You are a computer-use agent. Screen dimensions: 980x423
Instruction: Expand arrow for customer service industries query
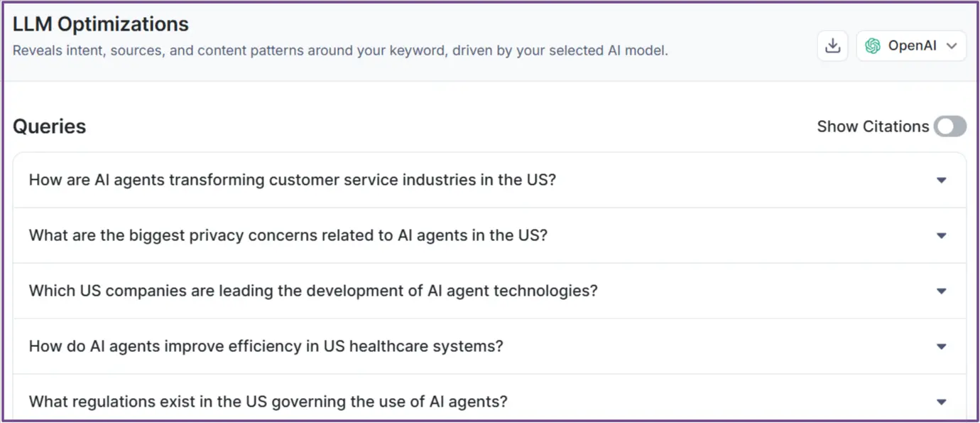click(x=941, y=181)
